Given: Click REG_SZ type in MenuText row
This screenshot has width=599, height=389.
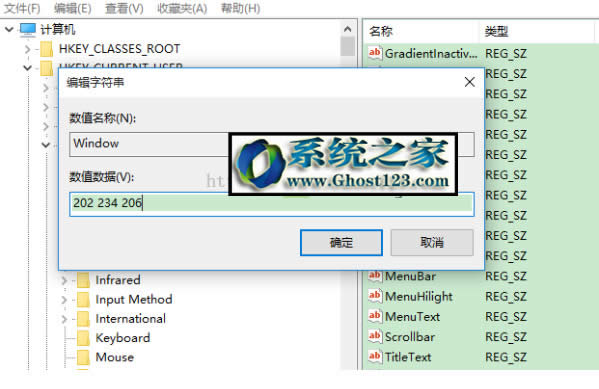Looking at the screenshot, I should [x=506, y=317].
